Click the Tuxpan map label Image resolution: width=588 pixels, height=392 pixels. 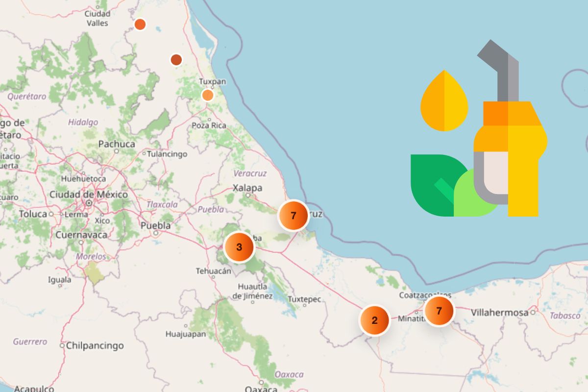(x=212, y=81)
